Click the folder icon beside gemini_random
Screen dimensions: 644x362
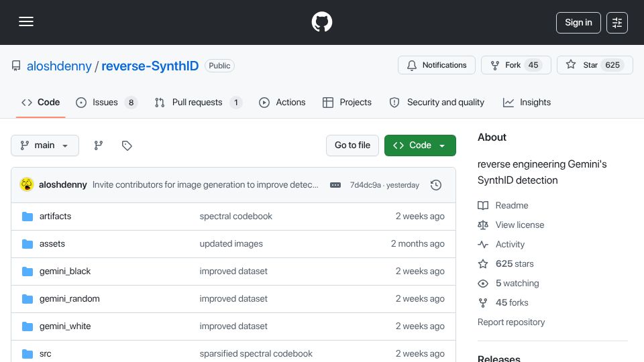pyautogui.click(x=28, y=299)
